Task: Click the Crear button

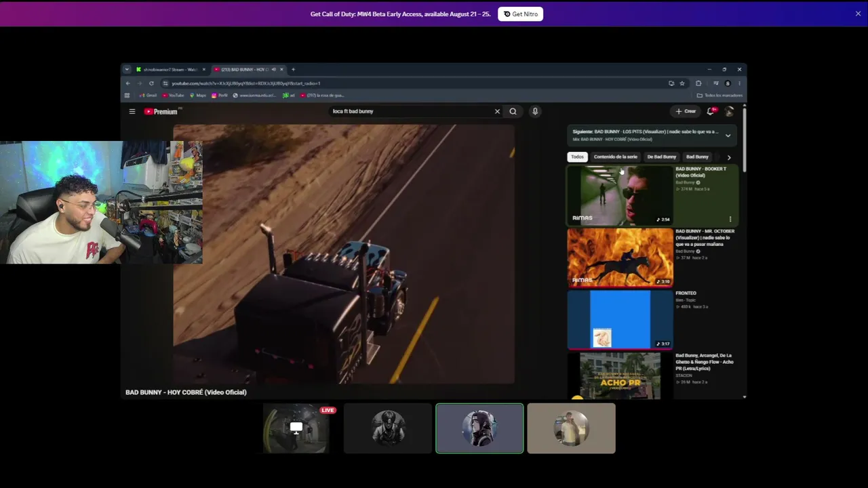Action: (x=686, y=111)
